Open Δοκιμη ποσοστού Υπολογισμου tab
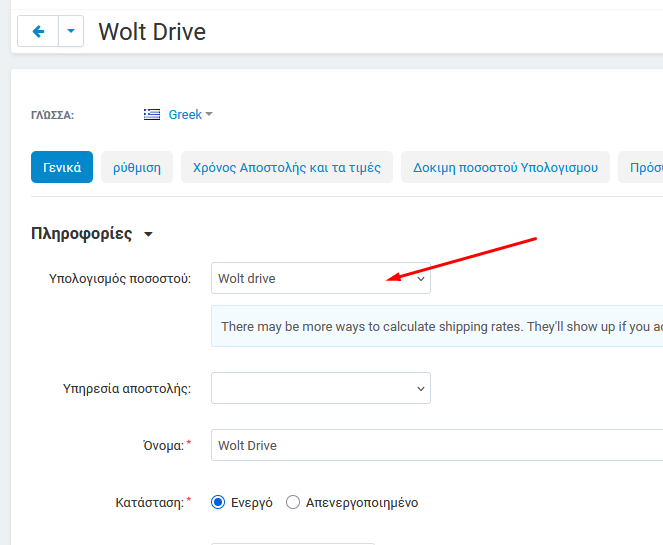This screenshot has height=545, width=663. coord(505,167)
